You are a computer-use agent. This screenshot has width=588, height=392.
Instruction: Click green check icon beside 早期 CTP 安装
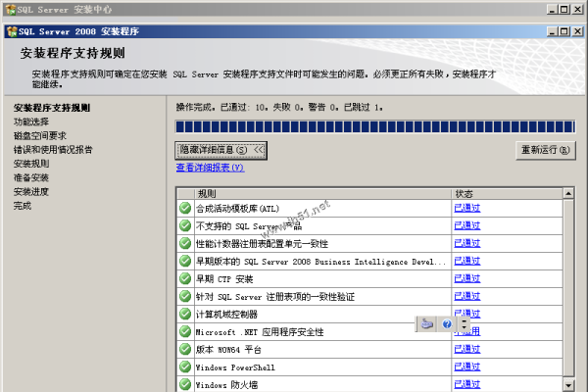point(185,278)
